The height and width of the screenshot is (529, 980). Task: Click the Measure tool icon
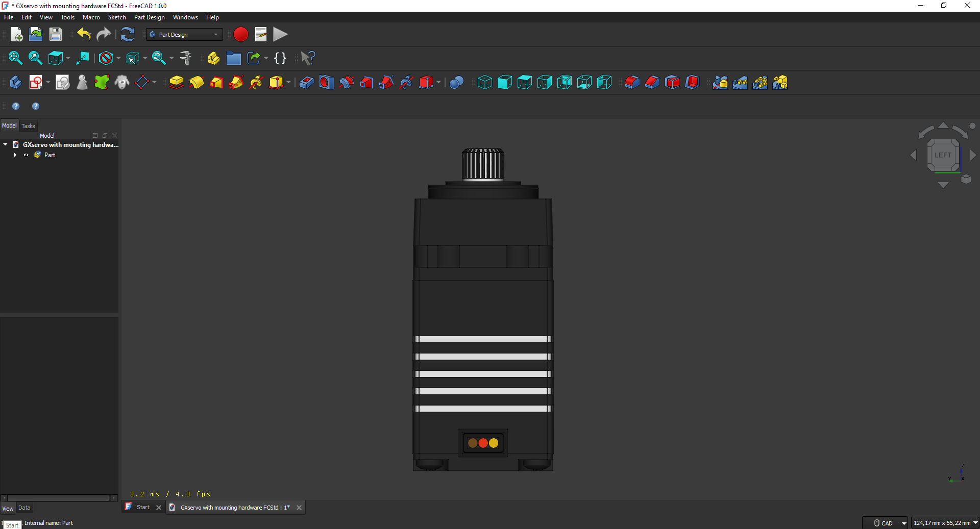186,58
